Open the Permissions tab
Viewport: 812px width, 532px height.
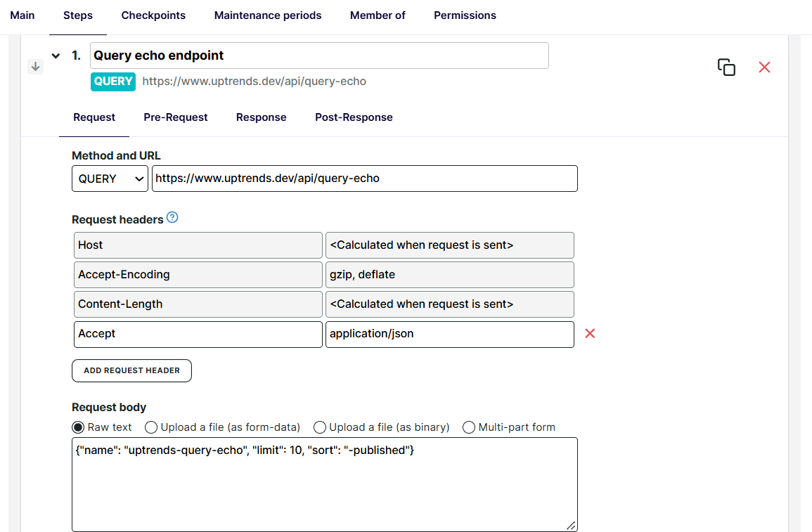pyautogui.click(x=465, y=15)
